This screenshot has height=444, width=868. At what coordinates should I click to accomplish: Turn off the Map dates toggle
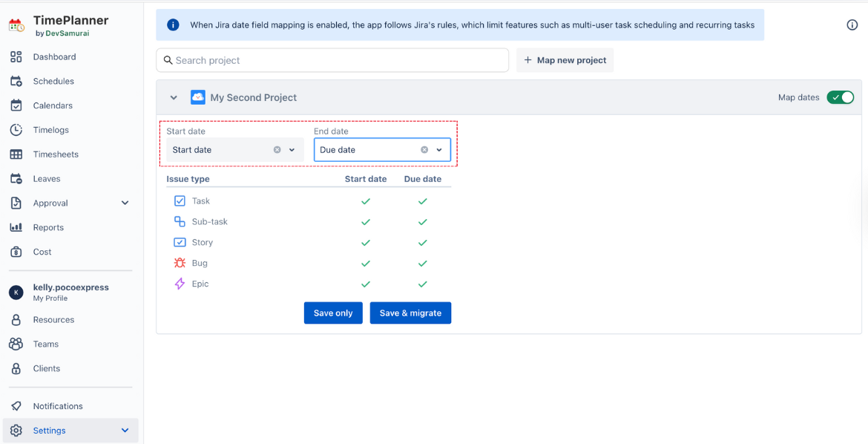[x=841, y=97]
